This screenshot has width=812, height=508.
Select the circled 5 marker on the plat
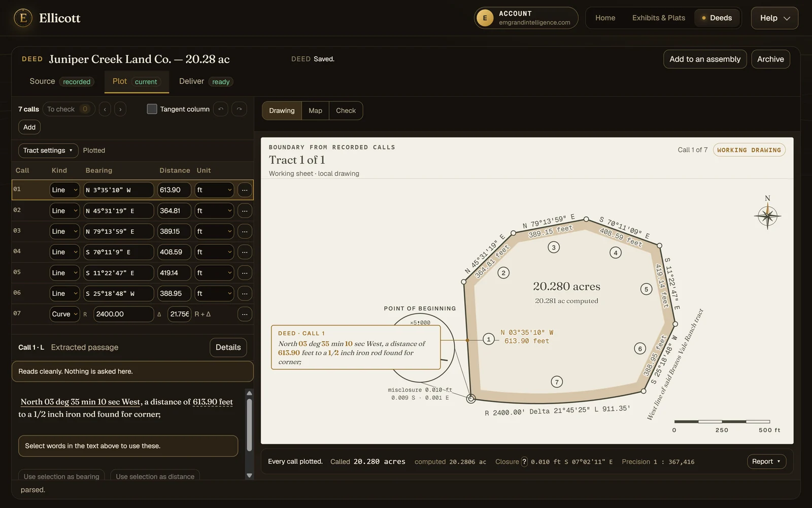coord(646,289)
